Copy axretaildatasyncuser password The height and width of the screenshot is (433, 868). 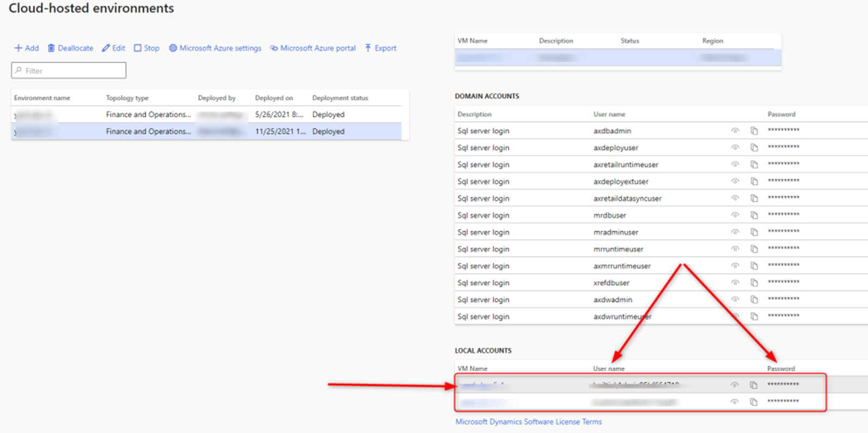(x=754, y=198)
